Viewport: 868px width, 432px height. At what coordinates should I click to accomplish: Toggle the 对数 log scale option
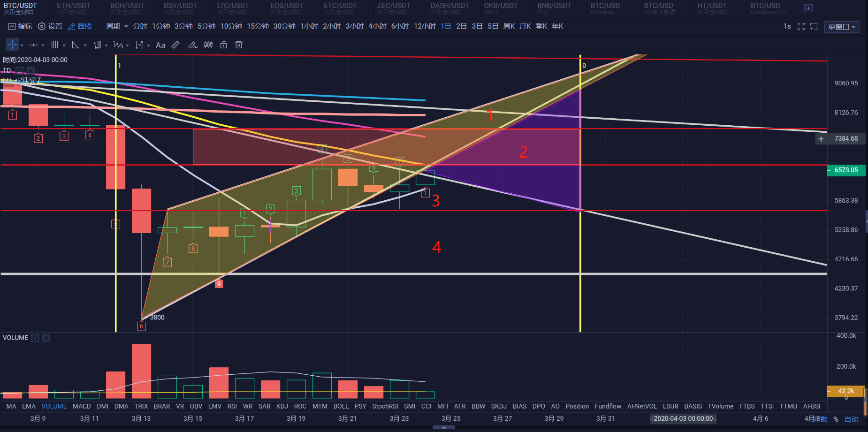pyautogui.click(x=820, y=419)
